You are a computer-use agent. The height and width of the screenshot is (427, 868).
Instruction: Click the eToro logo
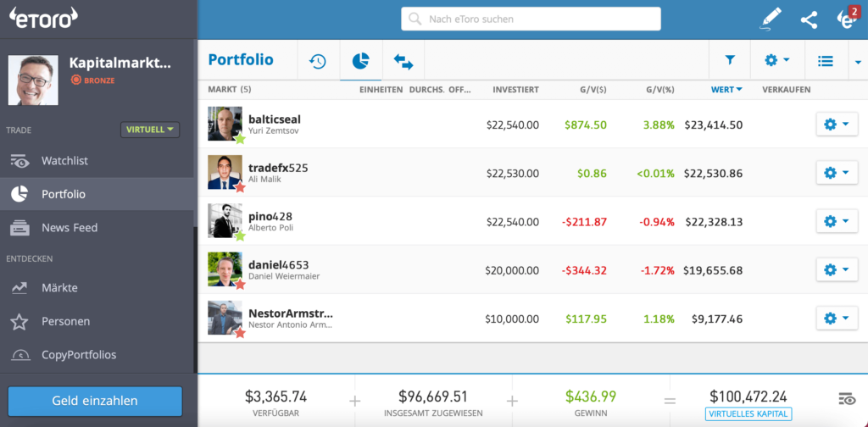(44, 19)
